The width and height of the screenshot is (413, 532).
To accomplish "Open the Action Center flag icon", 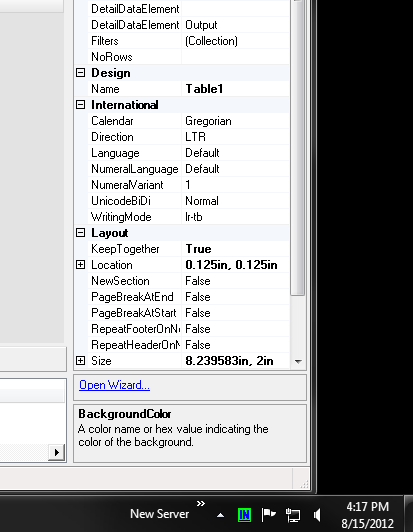I will pyautogui.click(x=268, y=515).
